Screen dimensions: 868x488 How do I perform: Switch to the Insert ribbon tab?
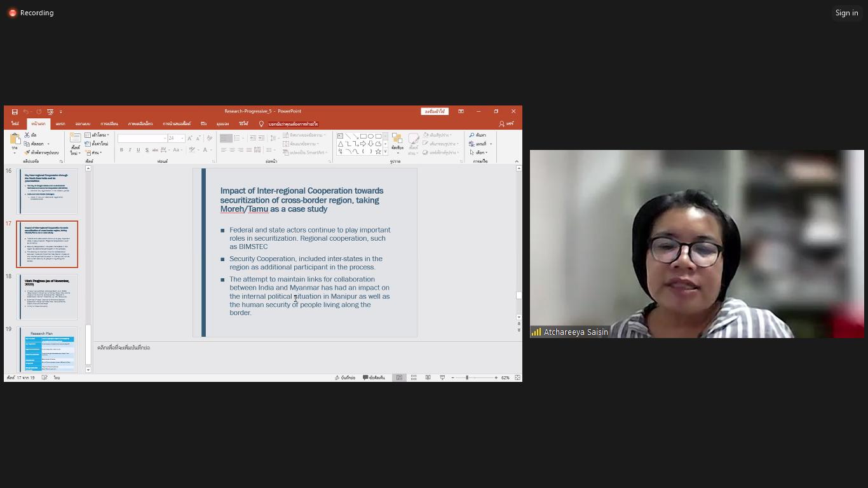[x=60, y=124]
